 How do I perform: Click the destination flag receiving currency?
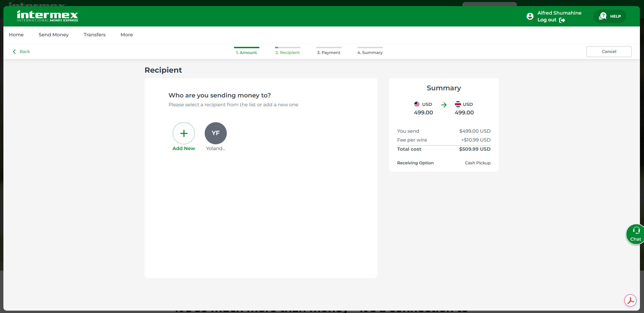(458, 104)
